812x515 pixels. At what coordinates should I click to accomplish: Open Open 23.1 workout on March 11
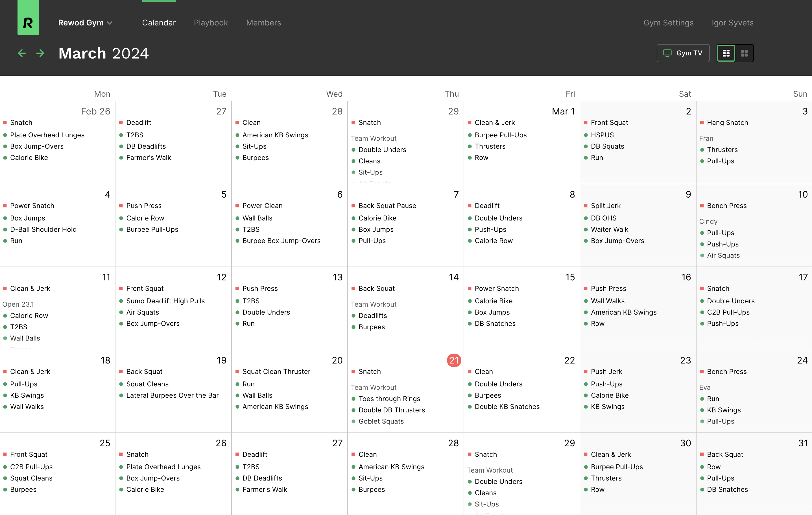pos(18,304)
